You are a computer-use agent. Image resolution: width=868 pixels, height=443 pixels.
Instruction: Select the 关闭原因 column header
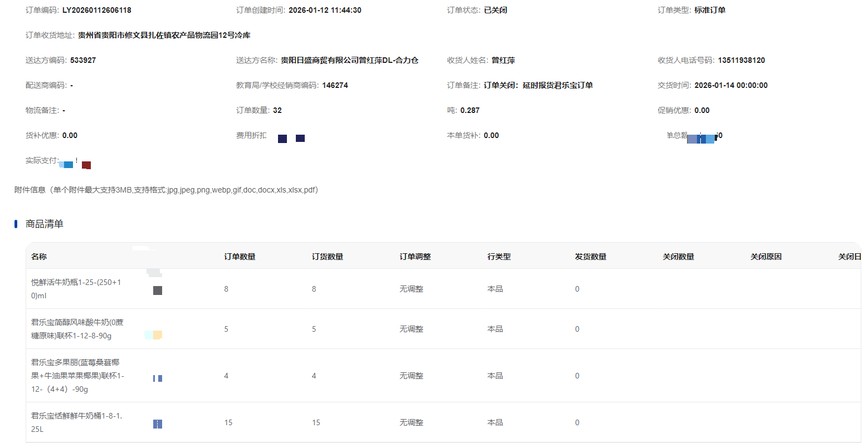(x=766, y=257)
